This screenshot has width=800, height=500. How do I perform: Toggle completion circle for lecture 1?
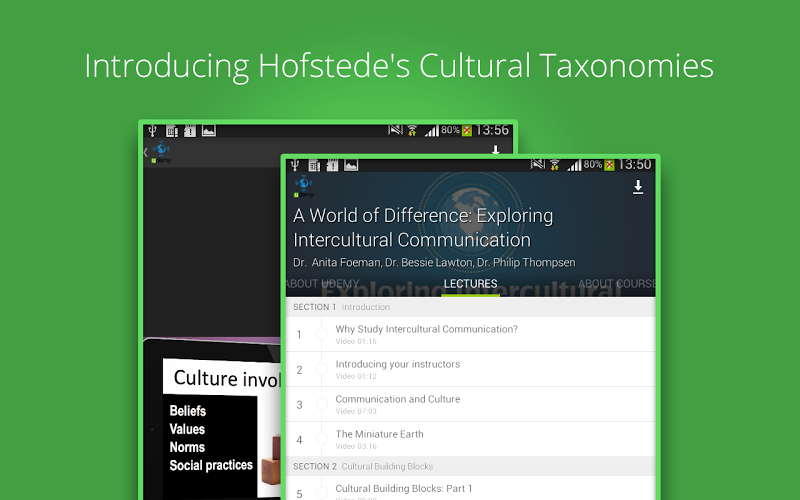(321, 334)
